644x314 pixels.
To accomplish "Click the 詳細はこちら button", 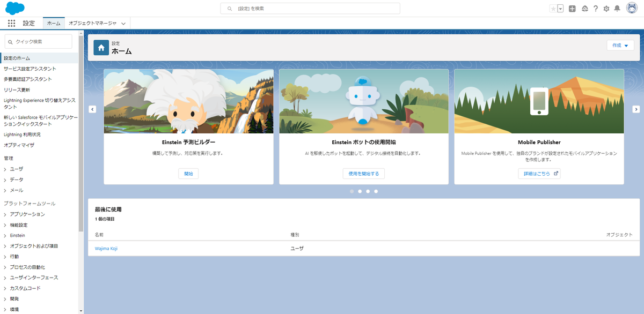I will [x=539, y=174].
